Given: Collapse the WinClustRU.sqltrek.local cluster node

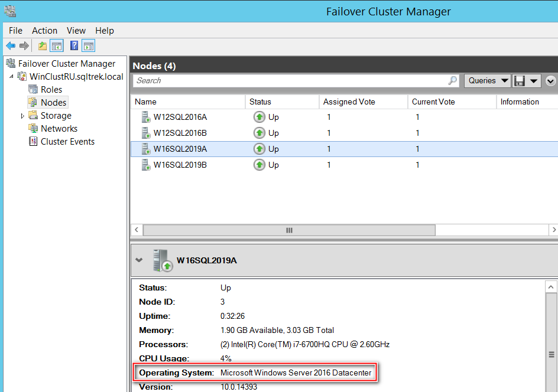Looking at the screenshot, I should tap(12, 77).
